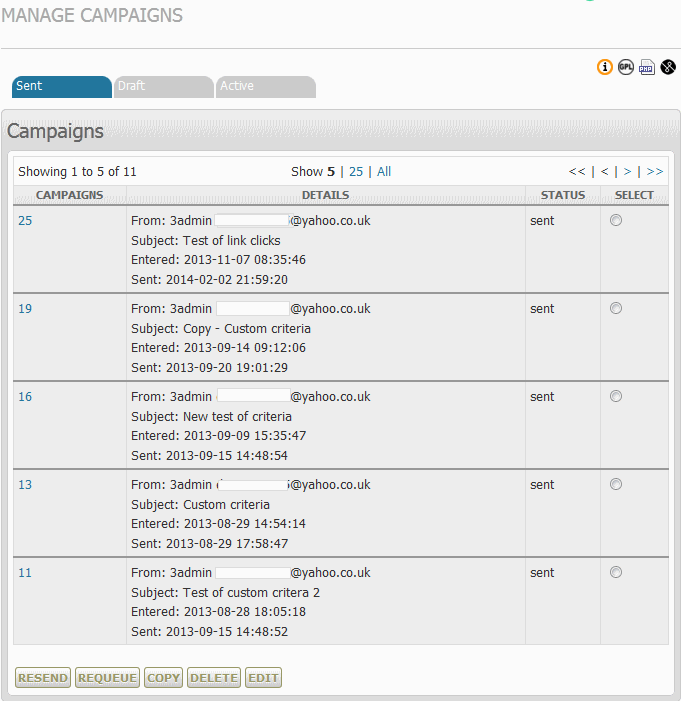Viewport: 681px width, 701px height.
Task: Select radio button for campaign 19
Action: tap(616, 308)
